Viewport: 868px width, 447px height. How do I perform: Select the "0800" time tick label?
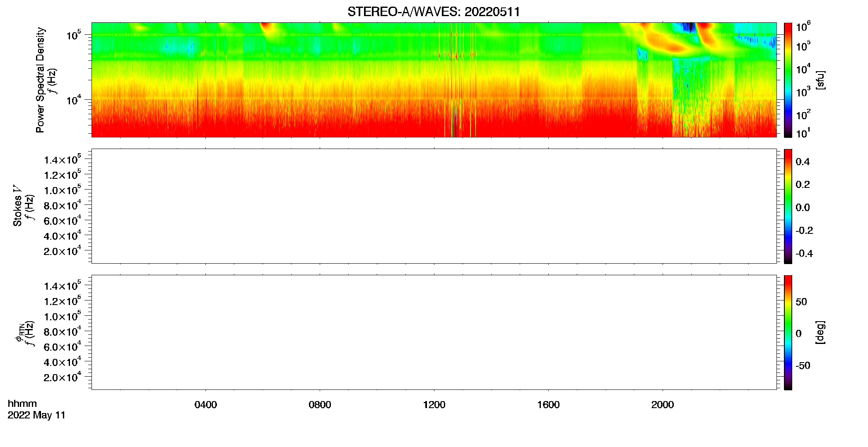(320, 405)
